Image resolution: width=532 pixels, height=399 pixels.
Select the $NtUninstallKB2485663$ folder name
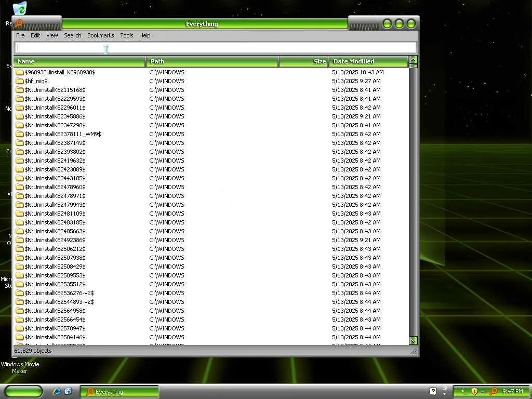55,231
